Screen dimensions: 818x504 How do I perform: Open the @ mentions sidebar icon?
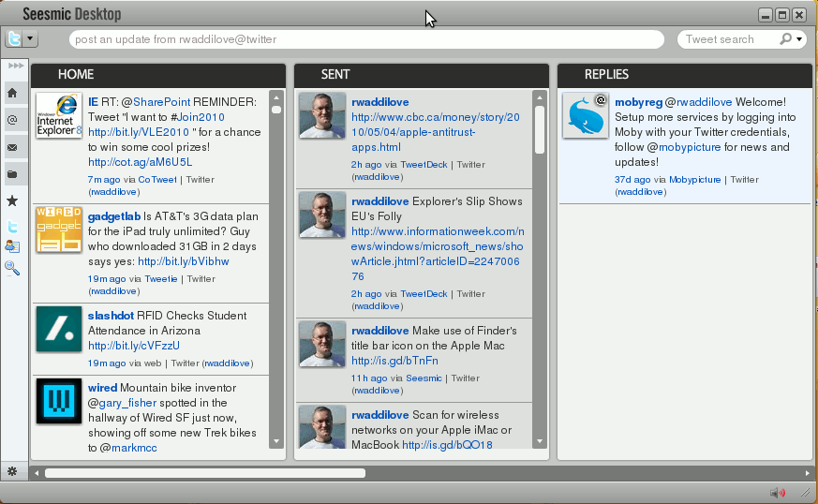coord(12,120)
